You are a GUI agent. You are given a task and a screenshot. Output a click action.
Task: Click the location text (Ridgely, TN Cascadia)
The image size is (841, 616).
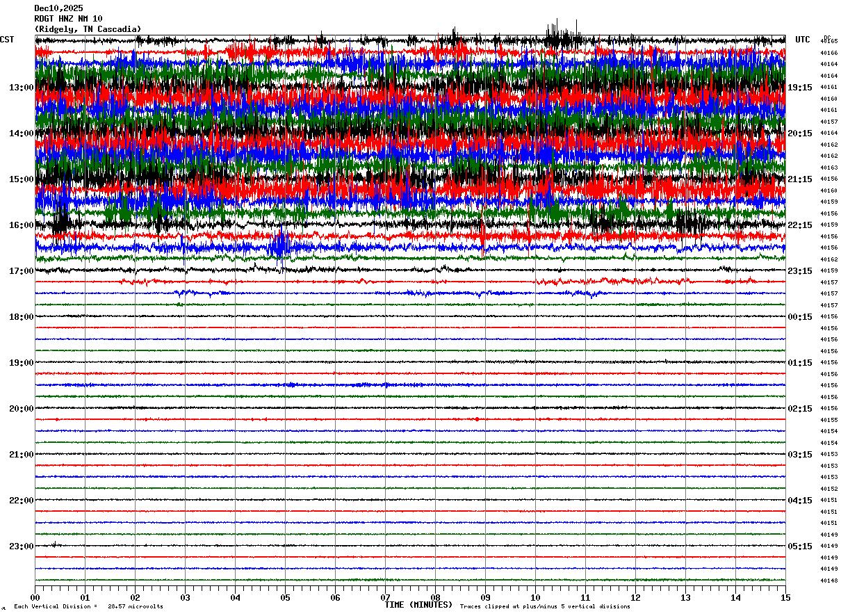[88, 29]
